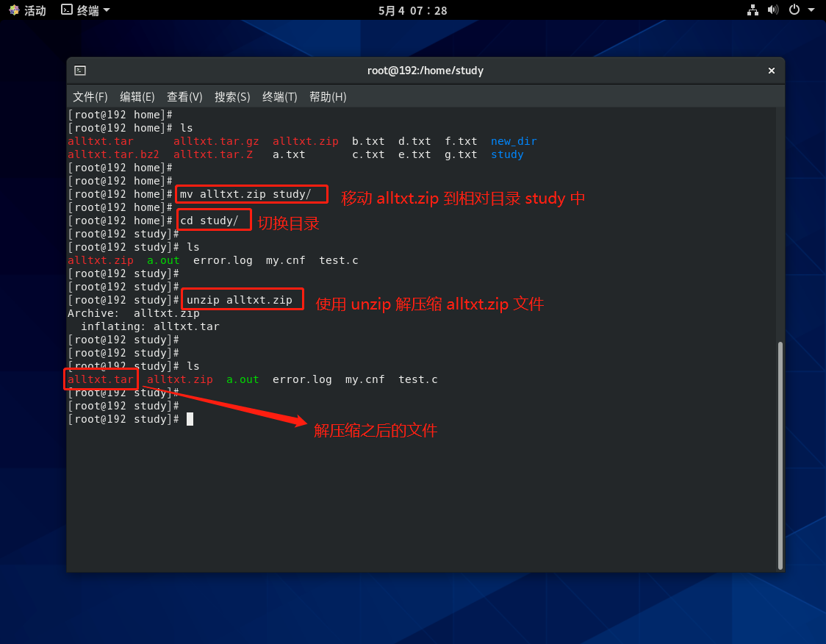Open the clock showing 5月4 07:28
Screen dimensions: 826x644
coord(412,10)
